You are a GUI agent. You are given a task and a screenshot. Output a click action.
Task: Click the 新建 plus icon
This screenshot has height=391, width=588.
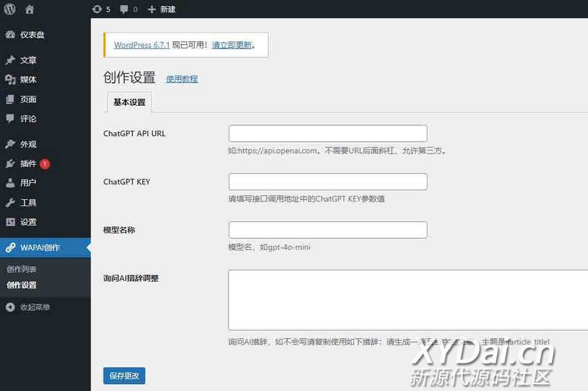point(152,10)
